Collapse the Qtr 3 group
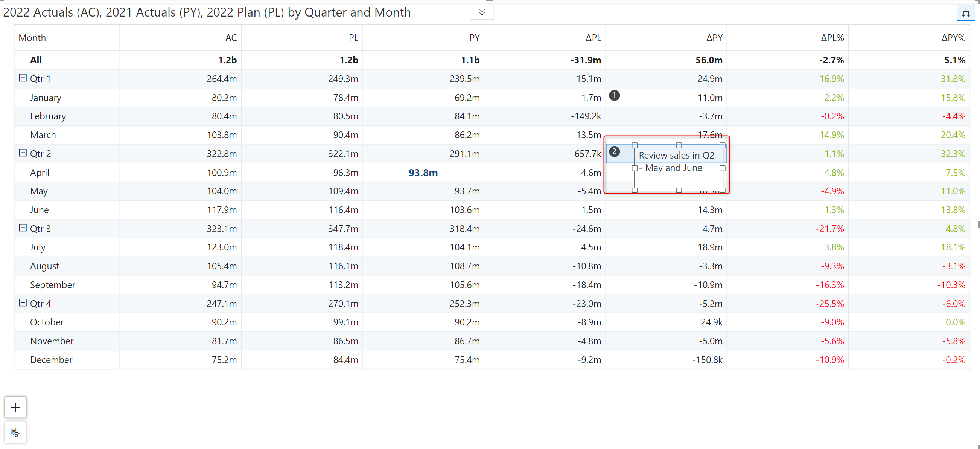 coord(23,228)
